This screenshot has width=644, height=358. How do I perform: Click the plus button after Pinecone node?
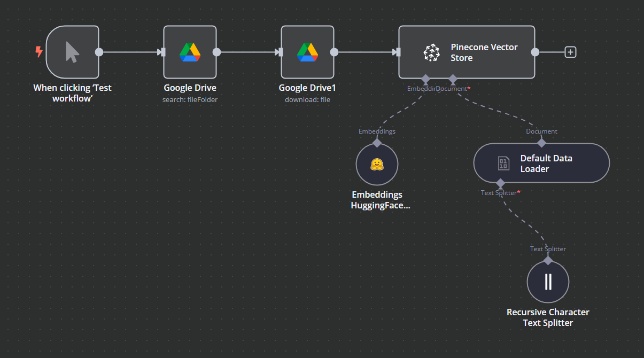click(x=570, y=52)
